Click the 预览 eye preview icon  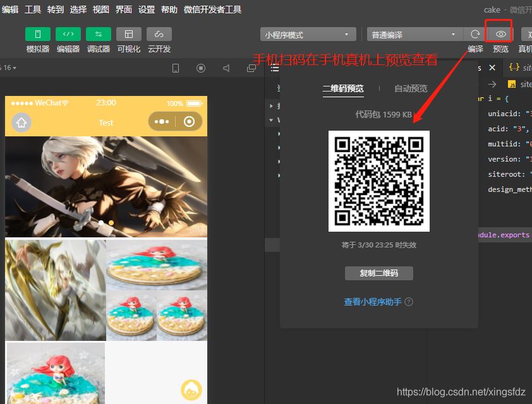[x=501, y=34]
